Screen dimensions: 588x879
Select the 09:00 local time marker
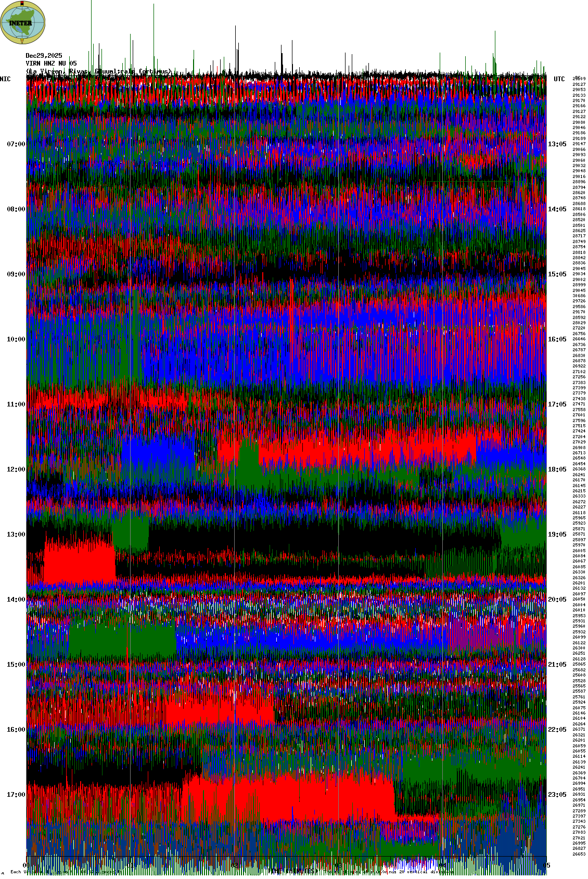16,274
